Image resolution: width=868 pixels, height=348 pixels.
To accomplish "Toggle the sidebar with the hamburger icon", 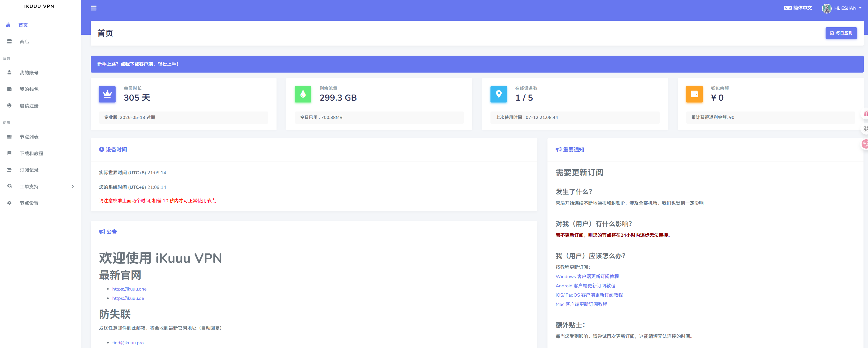I will pyautogui.click(x=94, y=8).
